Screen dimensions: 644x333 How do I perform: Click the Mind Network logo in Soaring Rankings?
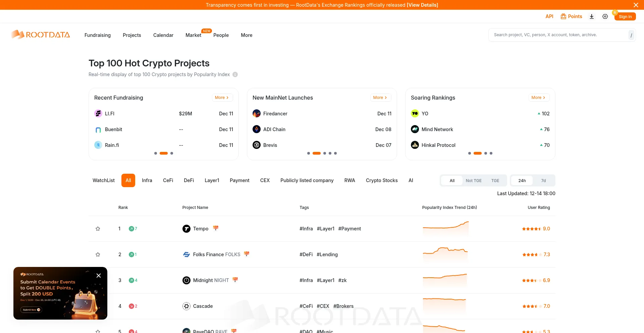(415, 129)
